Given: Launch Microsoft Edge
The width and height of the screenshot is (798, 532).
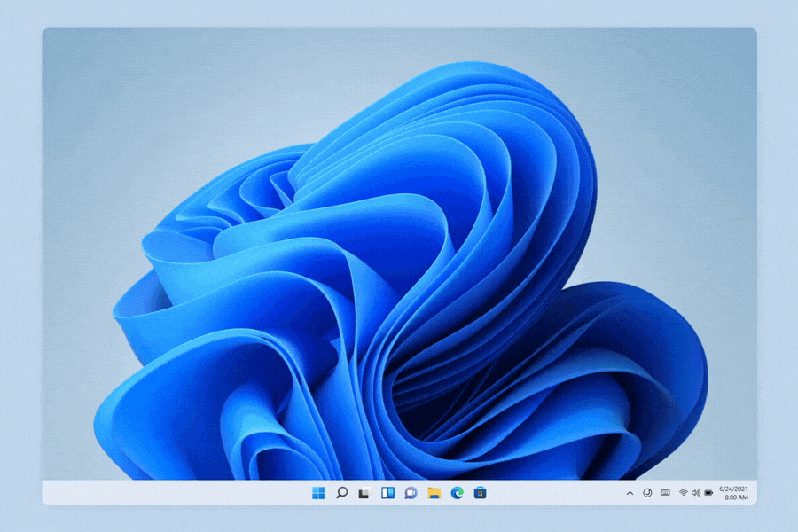Looking at the screenshot, I should [458, 495].
